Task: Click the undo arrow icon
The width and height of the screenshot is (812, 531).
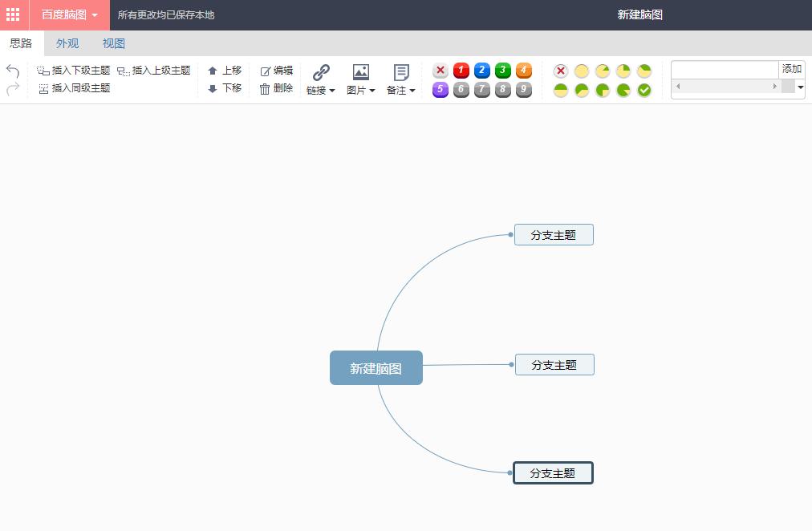Action: point(13,71)
